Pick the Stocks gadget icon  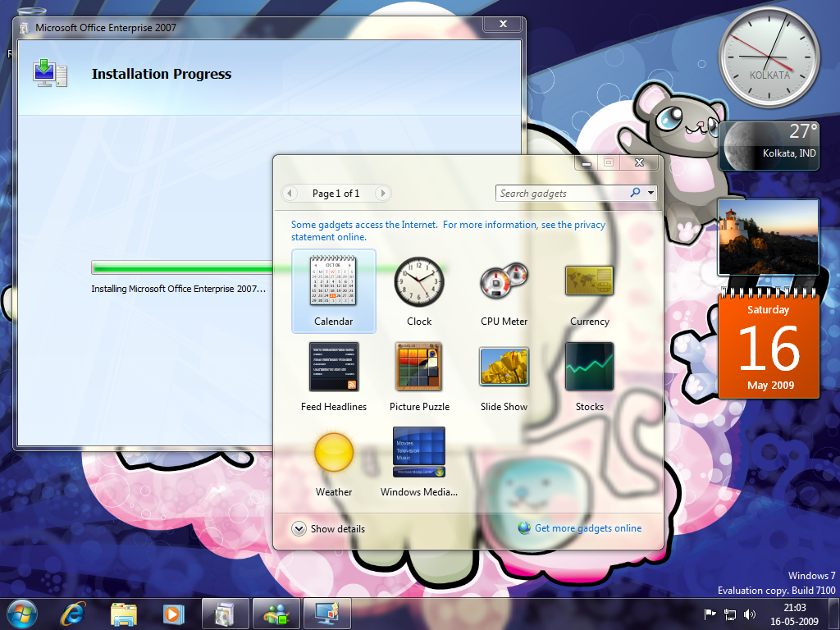pos(589,367)
